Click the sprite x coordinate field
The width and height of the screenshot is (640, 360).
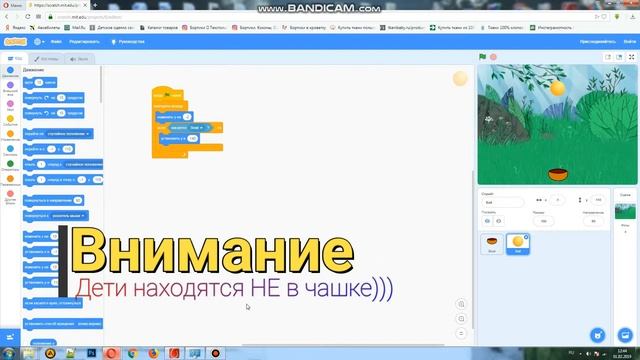coord(558,200)
